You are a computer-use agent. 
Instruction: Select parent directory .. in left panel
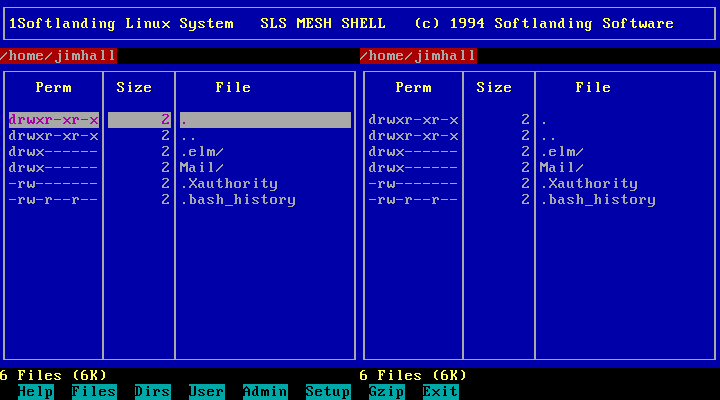(188, 136)
